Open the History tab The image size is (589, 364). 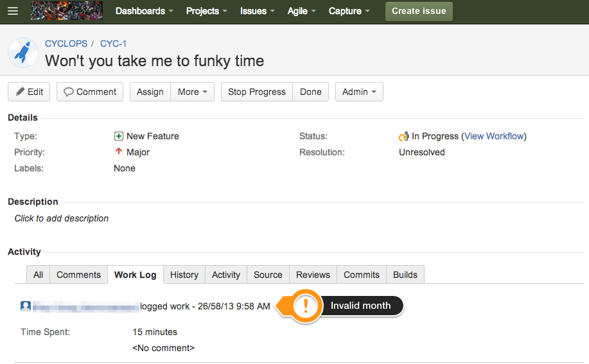click(184, 275)
